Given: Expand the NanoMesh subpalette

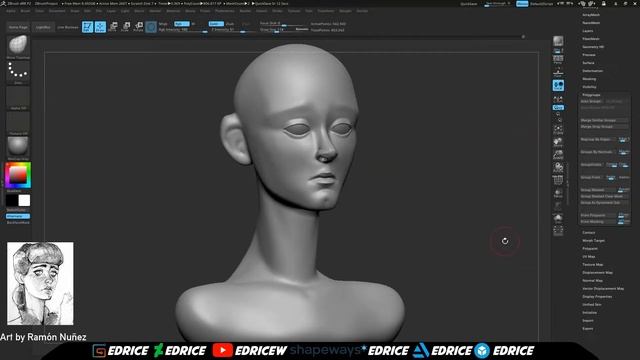Looking at the screenshot, I should click(591, 23).
